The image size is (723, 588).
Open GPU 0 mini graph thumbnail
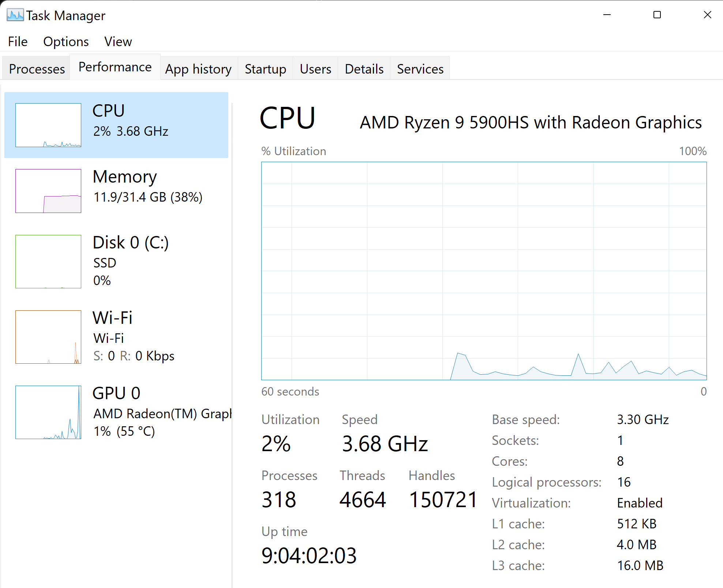[48, 412]
